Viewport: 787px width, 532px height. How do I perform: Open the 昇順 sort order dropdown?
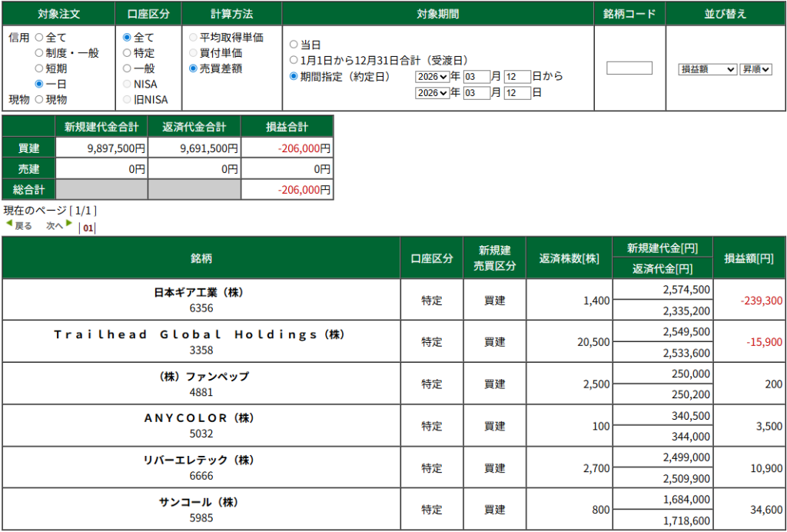(755, 69)
